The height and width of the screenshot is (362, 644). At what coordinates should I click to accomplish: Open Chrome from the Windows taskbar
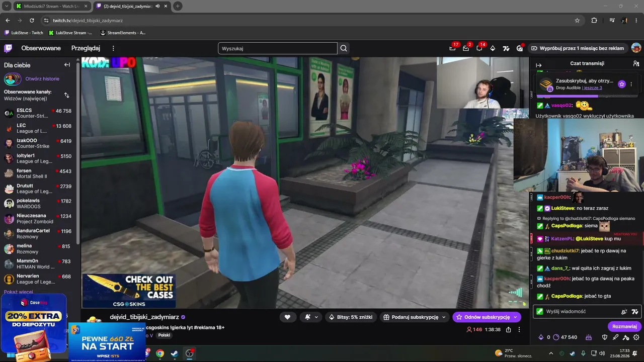pyautogui.click(x=160, y=353)
